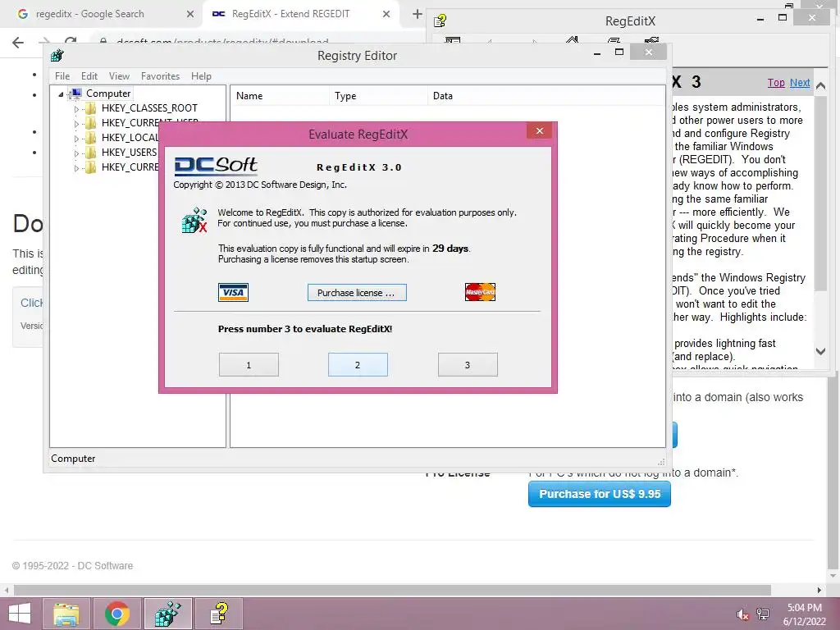Click the help window vertical scrollbar thumb
Viewport: 840px width, 630px height.
[820, 193]
